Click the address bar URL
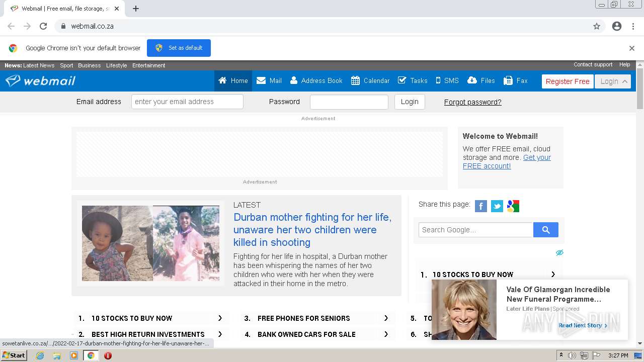The width and height of the screenshot is (644, 362). [92, 26]
